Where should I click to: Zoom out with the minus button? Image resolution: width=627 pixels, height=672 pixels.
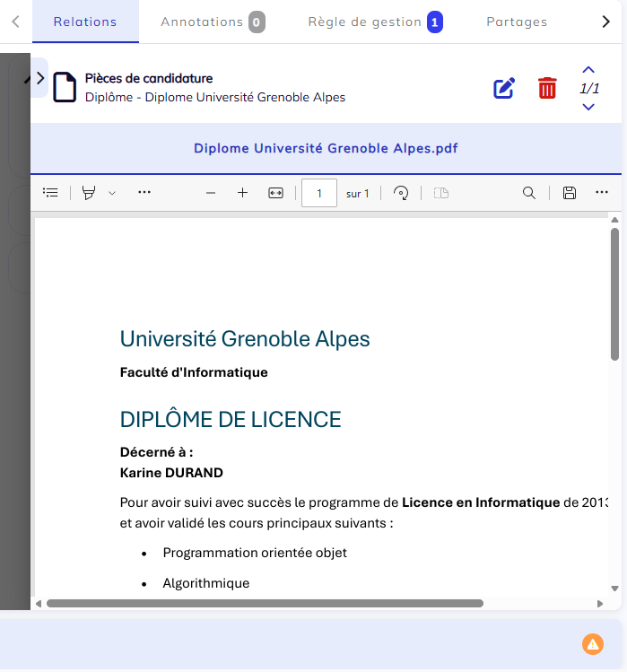(x=211, y=193)
